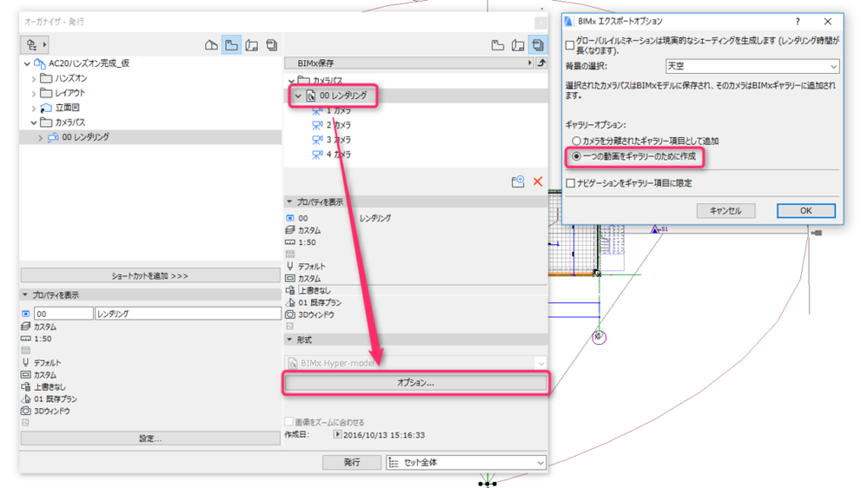Close the BIMx エクスポートオプション dialog
868x488 pixels.
point(827,22)
